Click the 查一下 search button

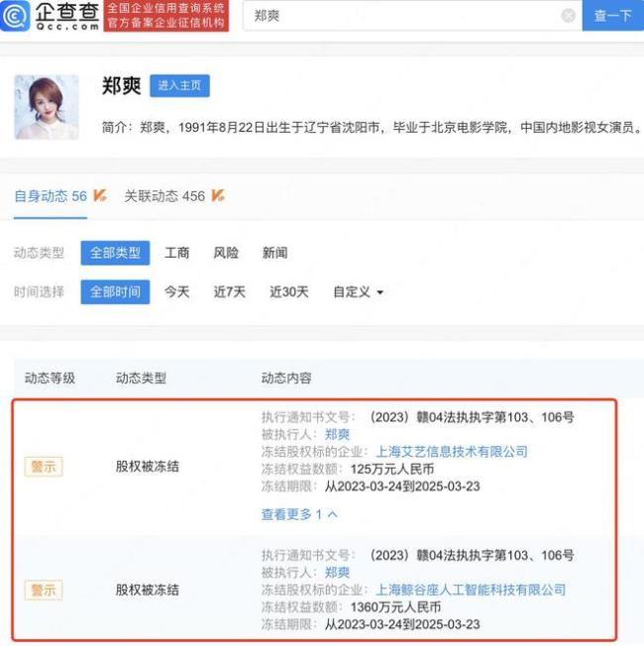tap(612, 16)
